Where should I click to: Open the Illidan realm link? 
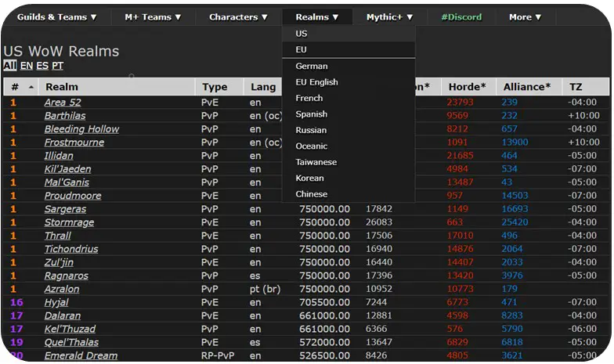59,156
